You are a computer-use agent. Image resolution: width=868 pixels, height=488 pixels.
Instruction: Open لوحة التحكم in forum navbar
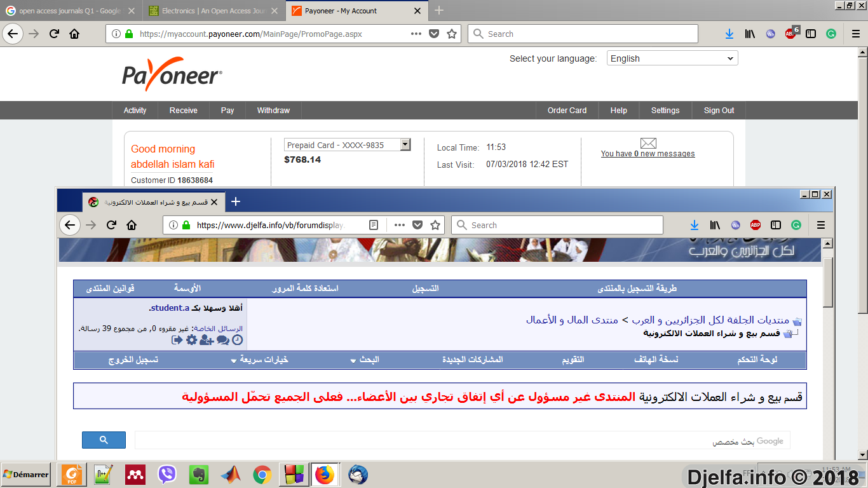pos(757,360)
